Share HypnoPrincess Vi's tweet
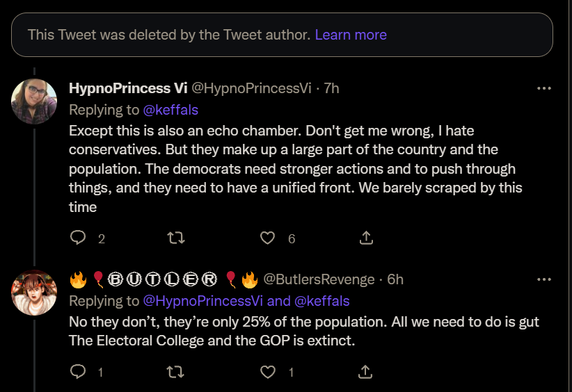This screenshot has height=392, width=572. pos(366,238)
